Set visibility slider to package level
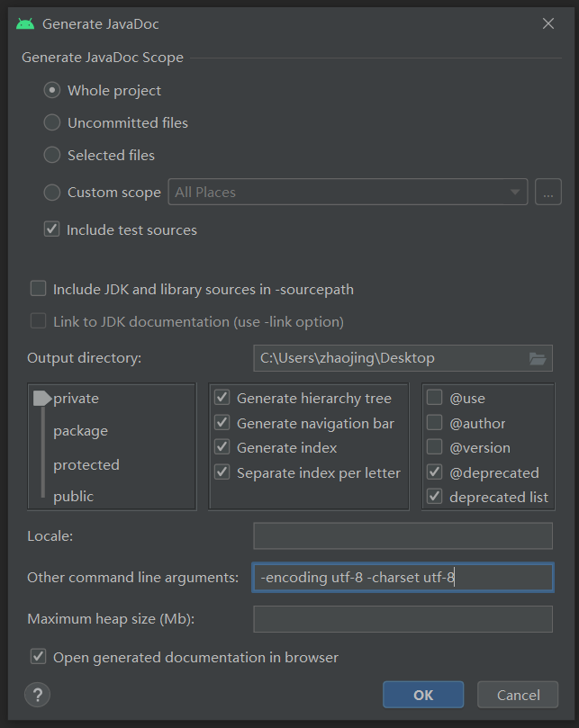 click(x=80, y=431)
